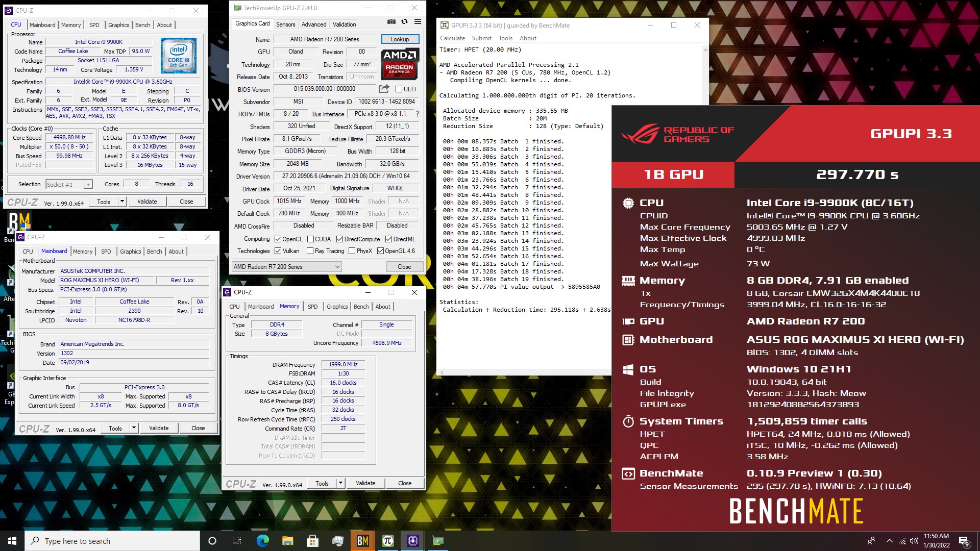Open the GPU-Z hamburger menu

[x=418, y=22]
